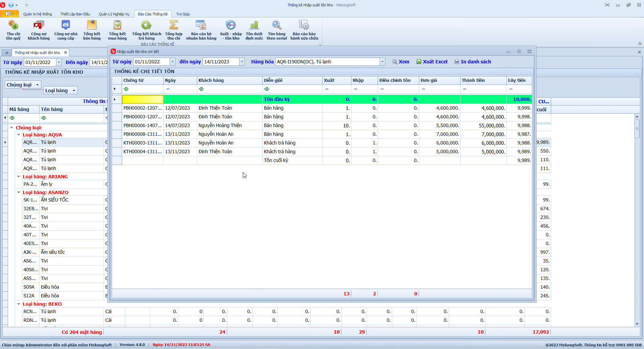Select the PBH00006-1407 voucher row
This screenshot has height=349, width=644.
pyautogui.click(x=142, y=125)
